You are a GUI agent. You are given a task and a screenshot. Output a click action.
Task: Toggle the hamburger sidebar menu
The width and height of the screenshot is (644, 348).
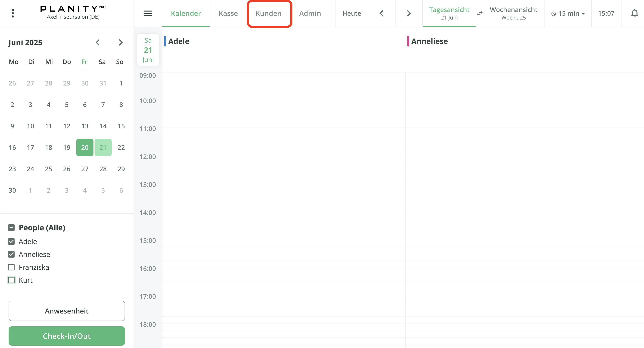coord(148,13)
